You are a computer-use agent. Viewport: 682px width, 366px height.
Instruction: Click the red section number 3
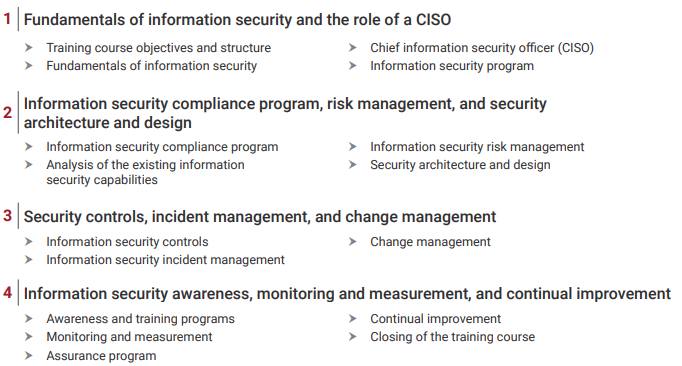[x=7, y=215]
